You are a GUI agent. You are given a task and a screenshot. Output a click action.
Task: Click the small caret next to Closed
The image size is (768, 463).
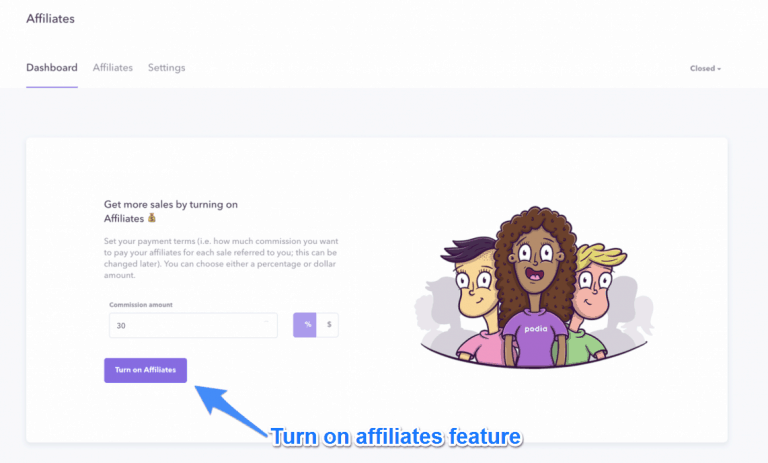click(x=719, y=69)
